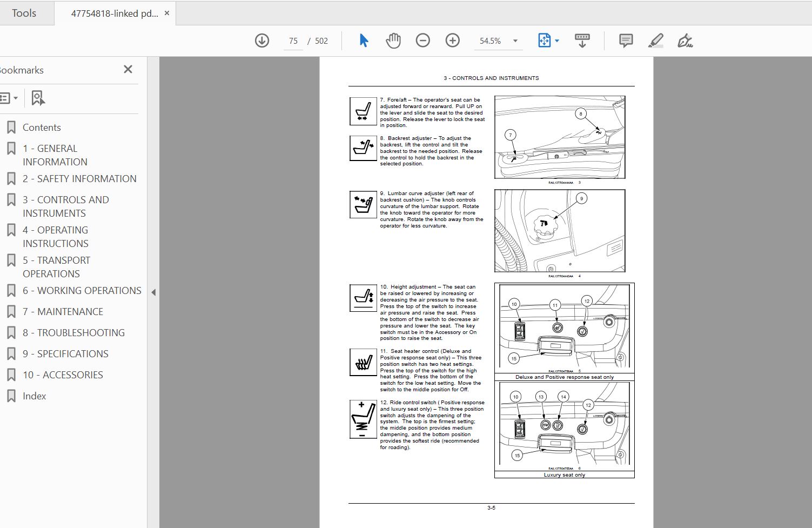Close the Bookmarks panel
Viewport: 812px width, 528px height.
pyautogui.click(x=128, y=69)
